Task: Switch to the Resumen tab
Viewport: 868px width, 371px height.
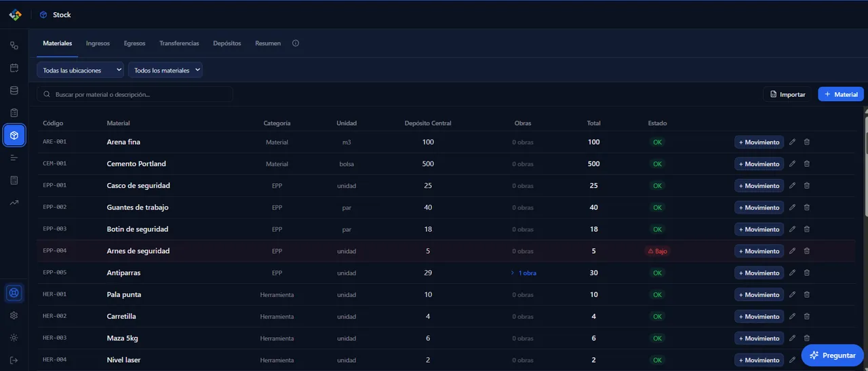Action: (268, 43)
